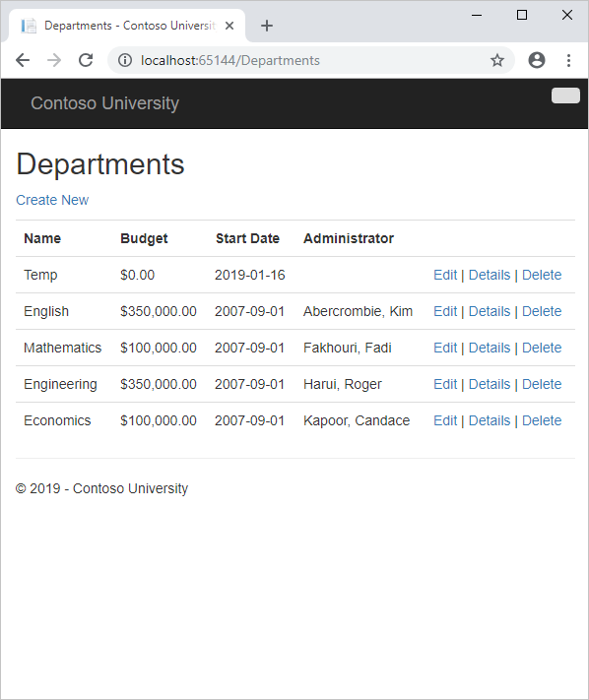
Task: Select the 'Abercrombie, Kim' administrator cell
Action: 358,311
